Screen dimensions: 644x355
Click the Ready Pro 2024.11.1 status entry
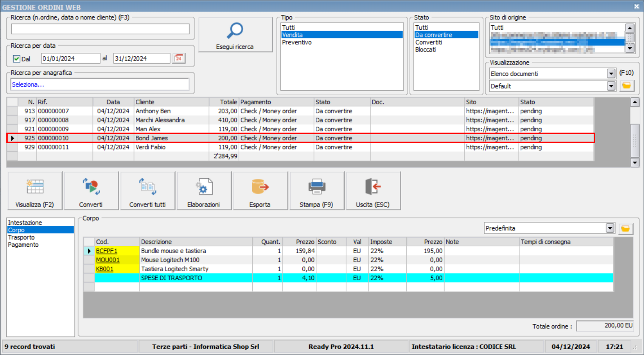click(x=341, y=347)
